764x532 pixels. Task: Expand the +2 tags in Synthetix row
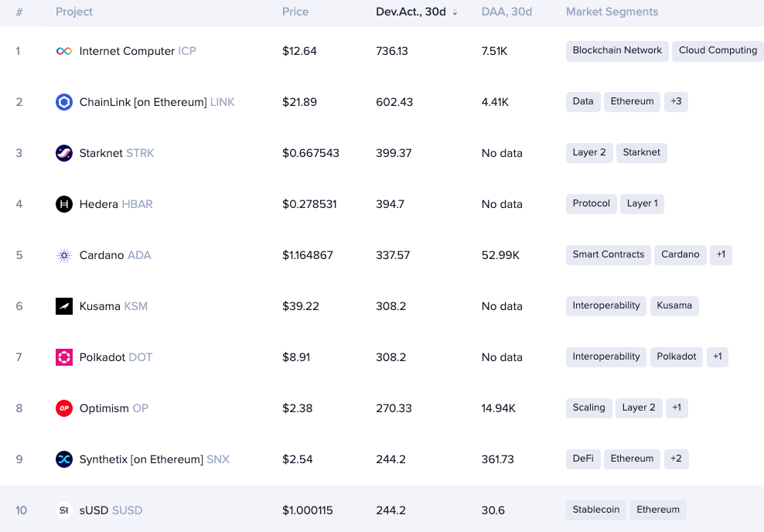pos(676,459)
